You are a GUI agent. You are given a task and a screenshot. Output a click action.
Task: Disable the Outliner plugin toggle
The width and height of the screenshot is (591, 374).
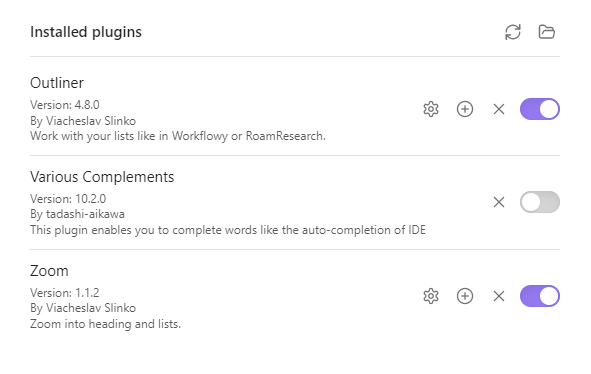tap(540, 109)
